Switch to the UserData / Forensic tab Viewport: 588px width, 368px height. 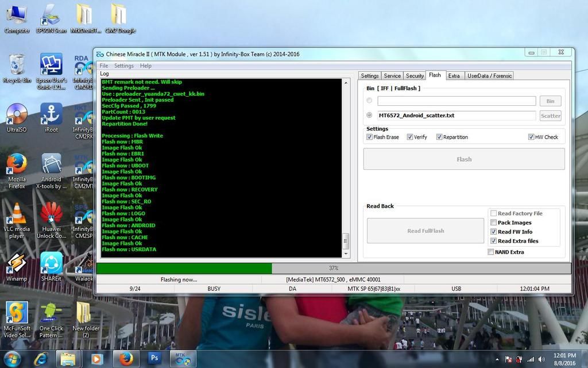pyautogui.click(x=489, y=75)
